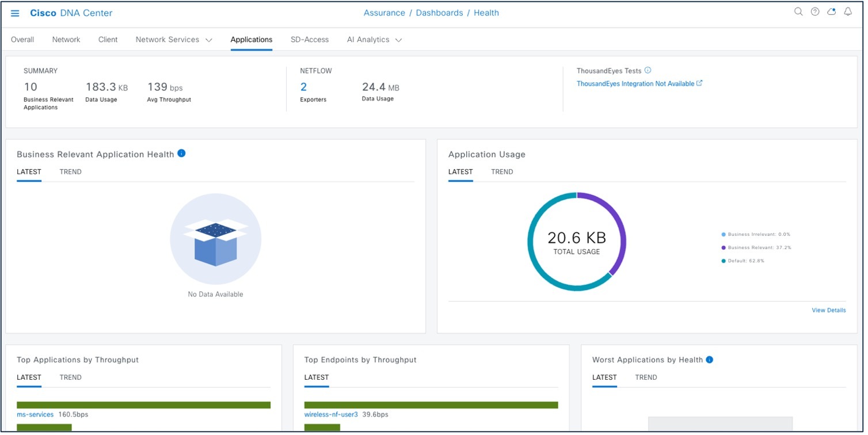Switch Top Applications by Throughput to TREND

(x=70, y=377)
